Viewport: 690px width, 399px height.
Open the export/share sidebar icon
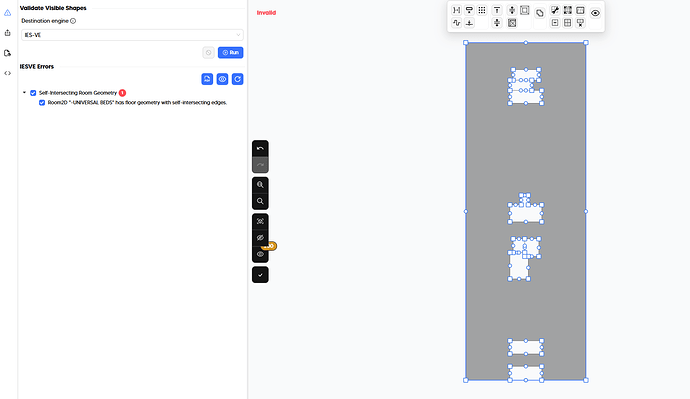click(x=7, y=33)
